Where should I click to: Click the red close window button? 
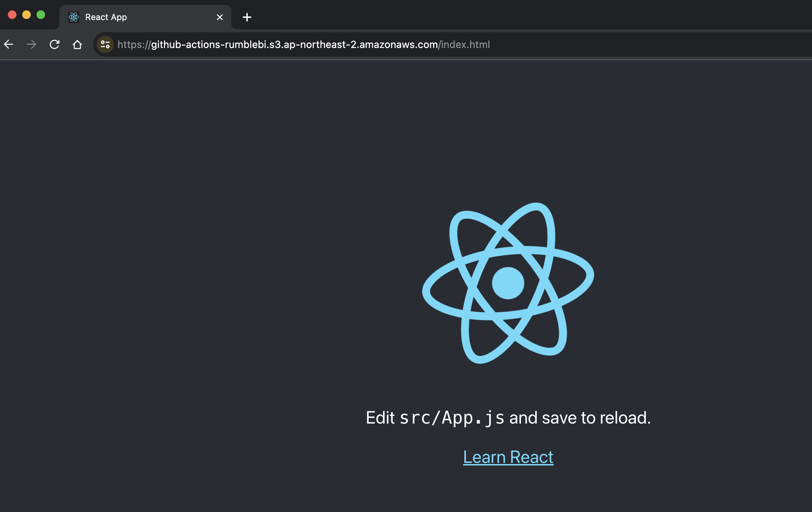[x=12, y=15]
